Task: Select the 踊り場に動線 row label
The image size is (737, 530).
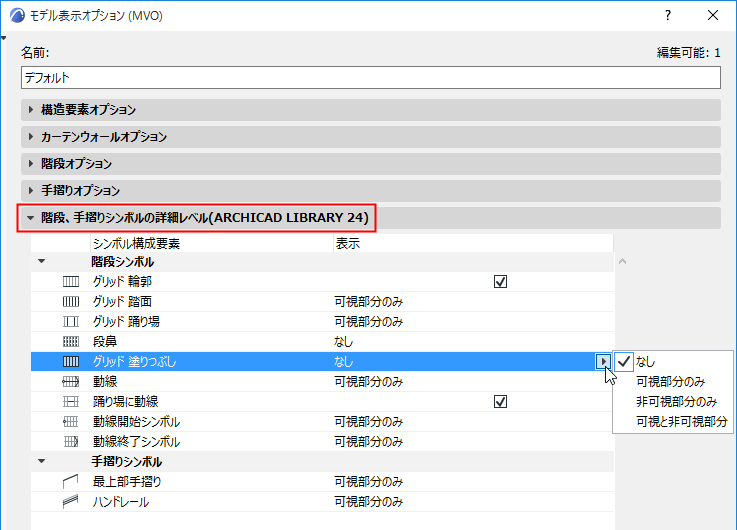Action: 125,402
